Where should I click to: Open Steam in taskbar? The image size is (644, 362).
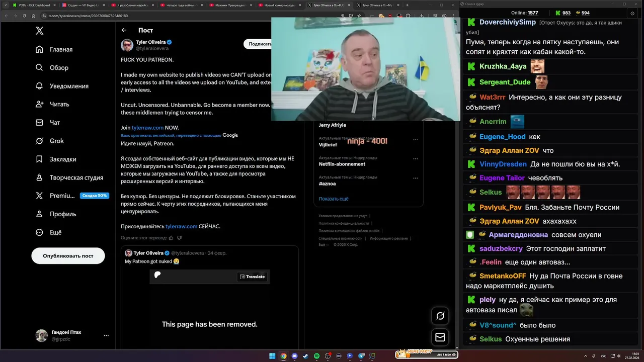tap(305, 356)
